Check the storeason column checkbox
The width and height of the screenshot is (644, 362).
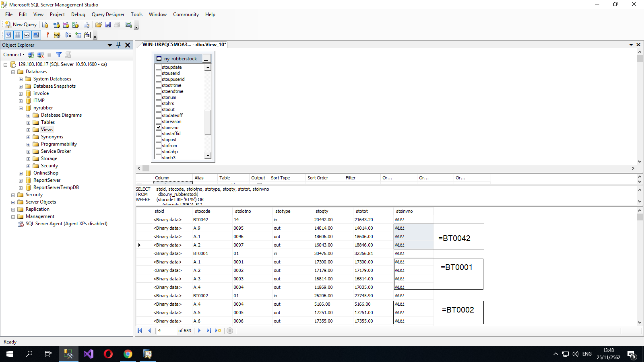click(x=159, y=121)
